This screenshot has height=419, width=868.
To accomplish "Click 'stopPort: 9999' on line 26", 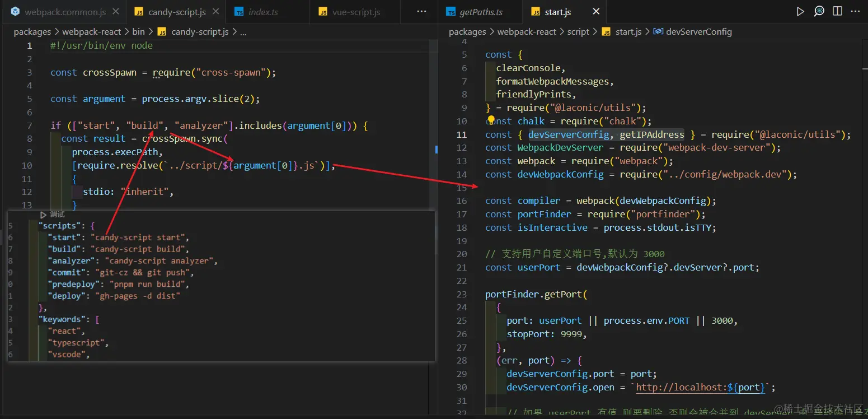I will 545,334.
